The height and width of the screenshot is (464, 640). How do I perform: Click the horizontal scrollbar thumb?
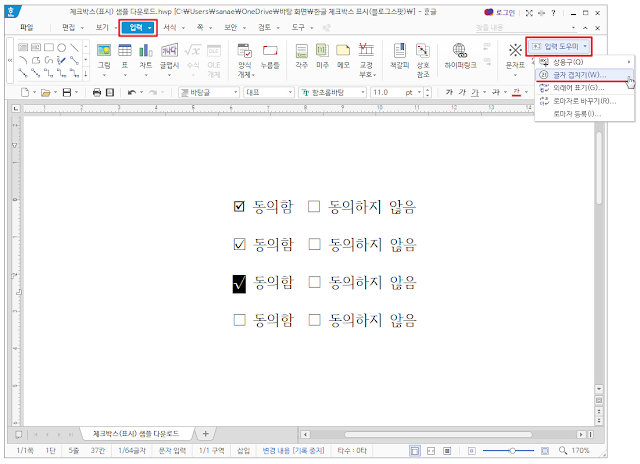438,435
